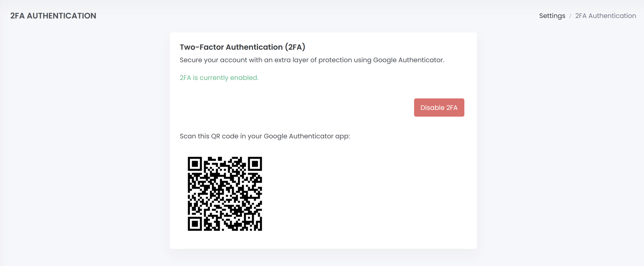Viewport: 644px width, 266px height.
Task: Open the Settings breadcrumb link
Action: (x=552, y=16)
